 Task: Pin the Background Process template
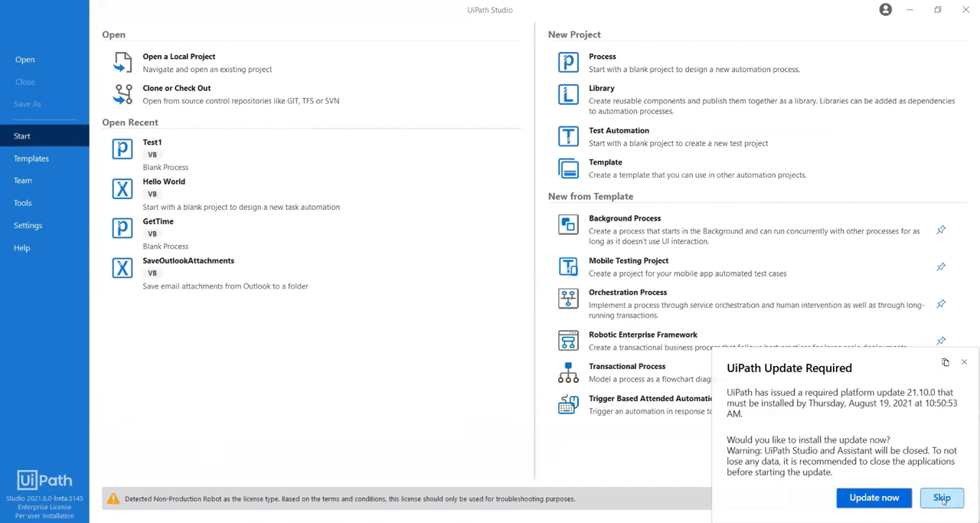coord(941,230)
